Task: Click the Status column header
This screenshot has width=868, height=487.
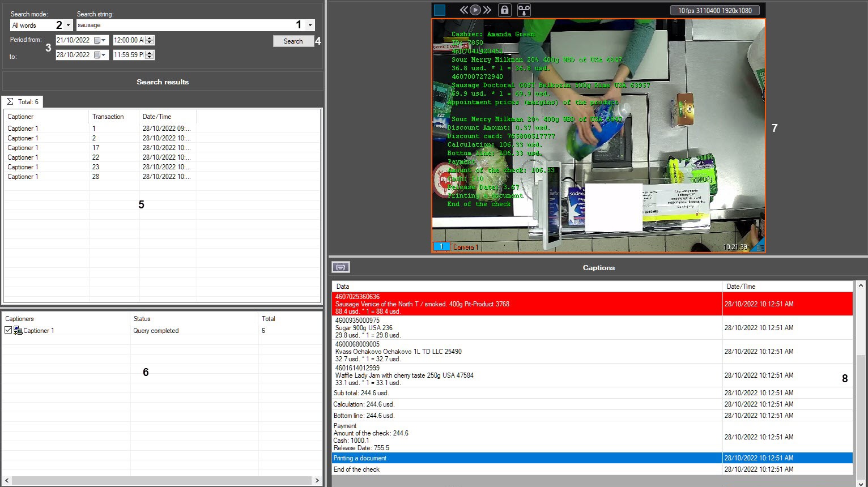Action: pos(194,319)
